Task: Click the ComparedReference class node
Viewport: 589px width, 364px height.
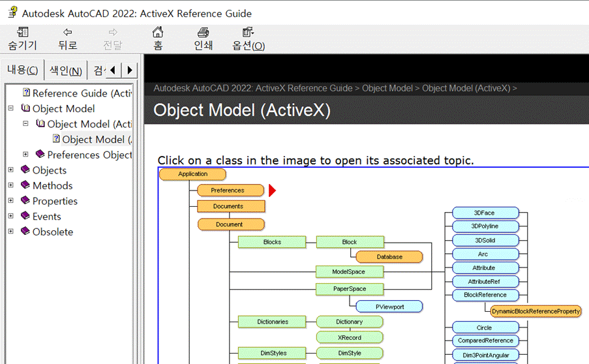Action: pos(485,341)
